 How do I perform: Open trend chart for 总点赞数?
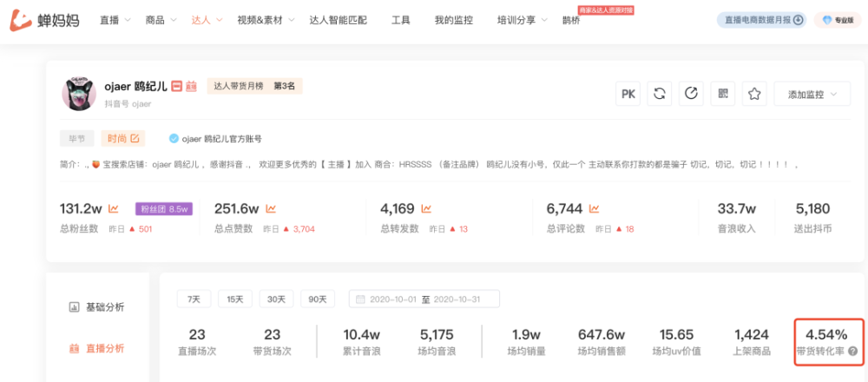271,209
